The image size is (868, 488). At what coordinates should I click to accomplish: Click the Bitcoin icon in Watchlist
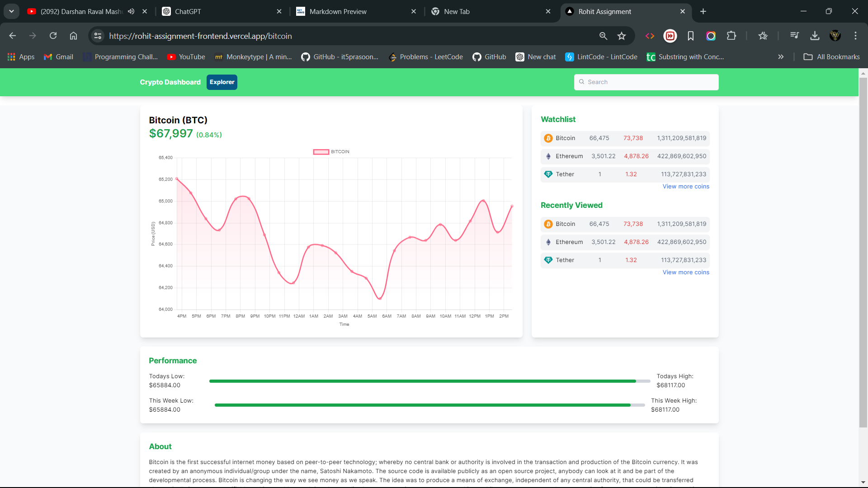pos(548,138)
